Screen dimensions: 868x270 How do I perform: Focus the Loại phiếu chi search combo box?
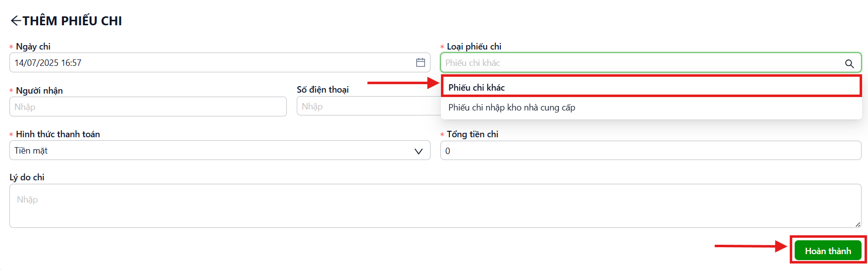651,62
